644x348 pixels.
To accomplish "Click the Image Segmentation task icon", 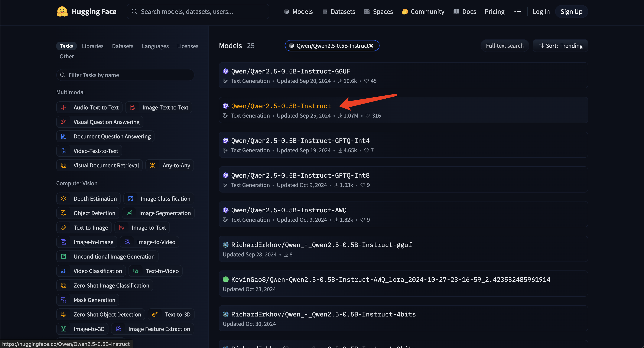I will click(129, 213).
